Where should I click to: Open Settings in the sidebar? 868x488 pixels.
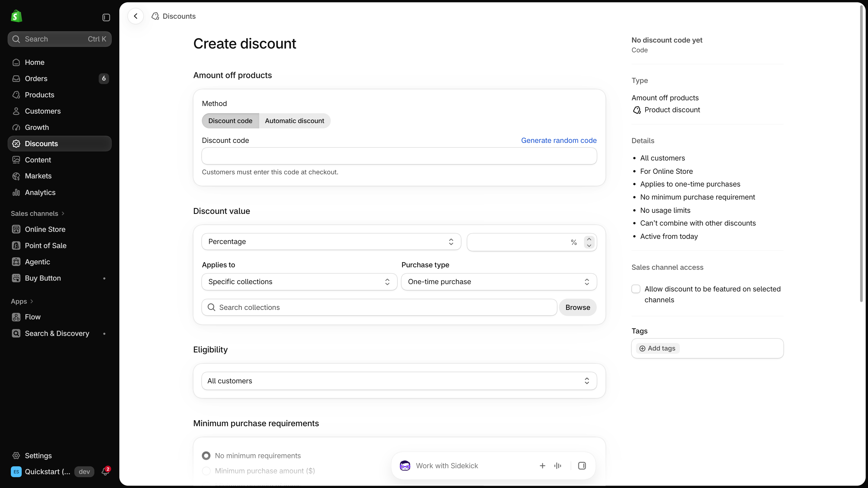tap(60, 455)
